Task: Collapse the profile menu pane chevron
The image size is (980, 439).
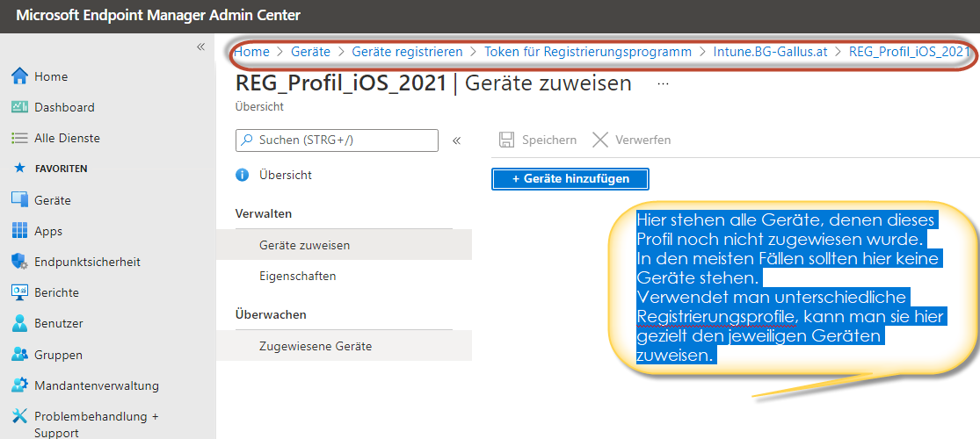Action: [456, 140]
